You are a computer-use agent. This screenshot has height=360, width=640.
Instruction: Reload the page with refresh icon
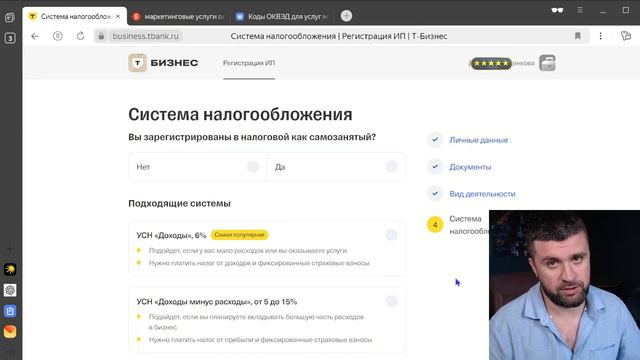[80, 36]
